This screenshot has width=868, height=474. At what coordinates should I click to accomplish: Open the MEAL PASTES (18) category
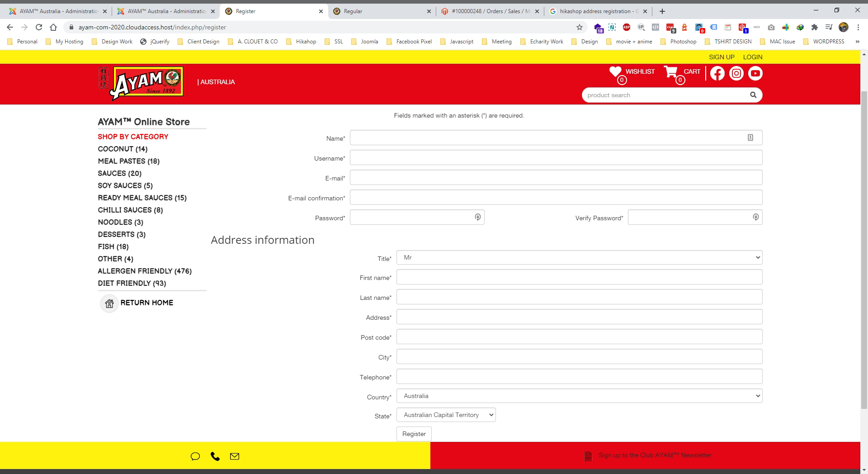point(129,161)
